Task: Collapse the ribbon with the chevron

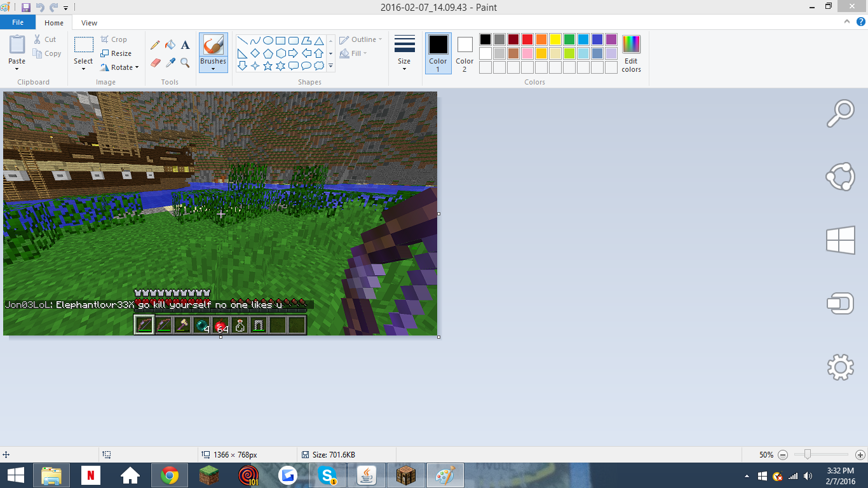Action: click(846, 22)
